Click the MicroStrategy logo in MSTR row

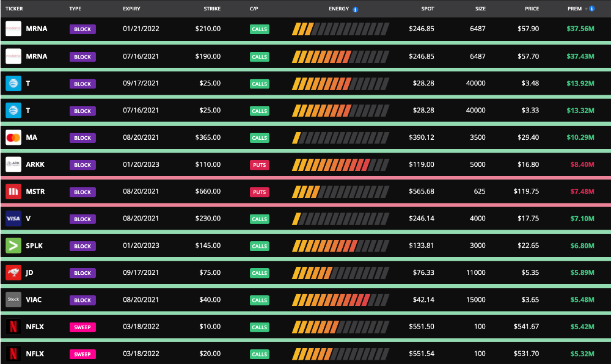click(x=13, y=192)
